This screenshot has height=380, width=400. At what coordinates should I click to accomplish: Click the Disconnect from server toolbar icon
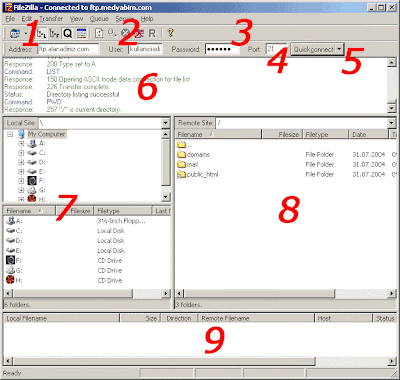139,33
